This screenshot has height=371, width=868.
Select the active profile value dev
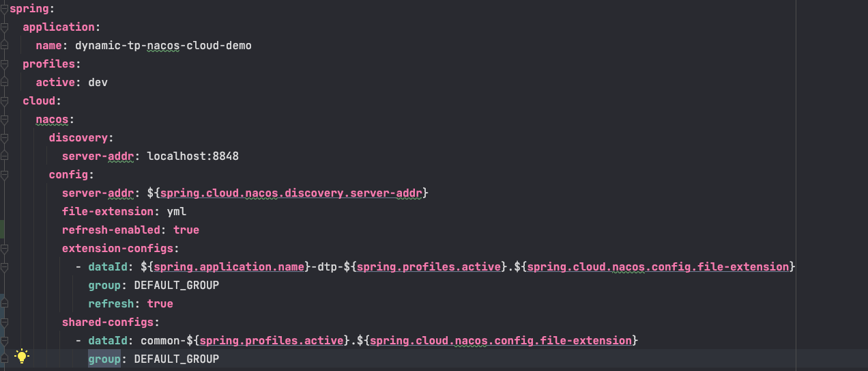point(98,83)
